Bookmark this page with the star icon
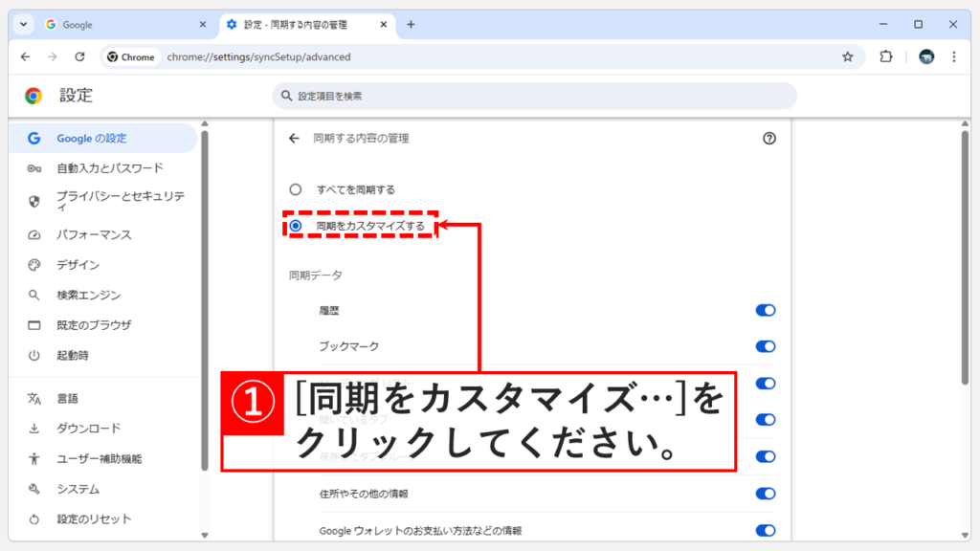980x551 pixels. pos(848,56)
